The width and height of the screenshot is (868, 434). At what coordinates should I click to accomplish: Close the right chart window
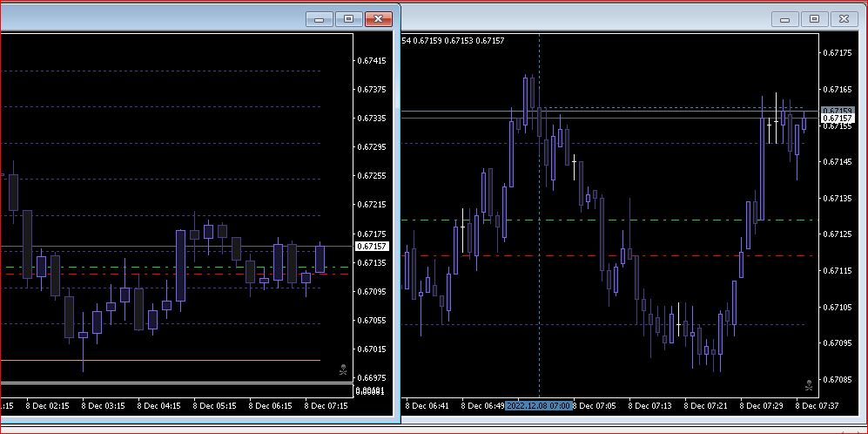pyautogui.click(x=844, y=19)
